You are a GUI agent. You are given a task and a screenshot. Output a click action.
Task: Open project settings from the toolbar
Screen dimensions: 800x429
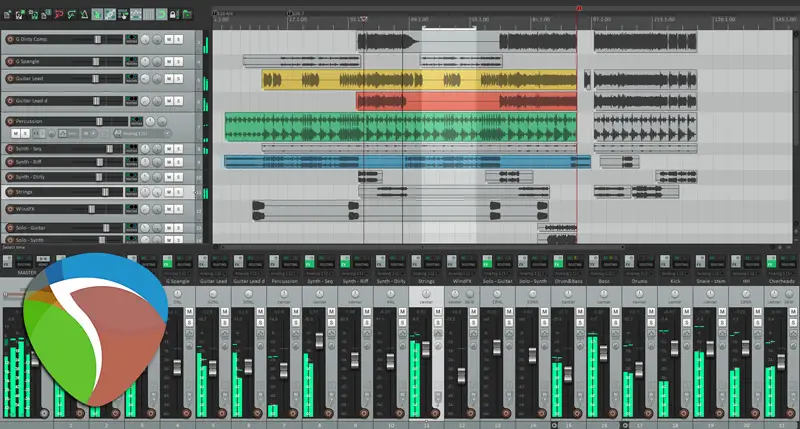point(45,14)
